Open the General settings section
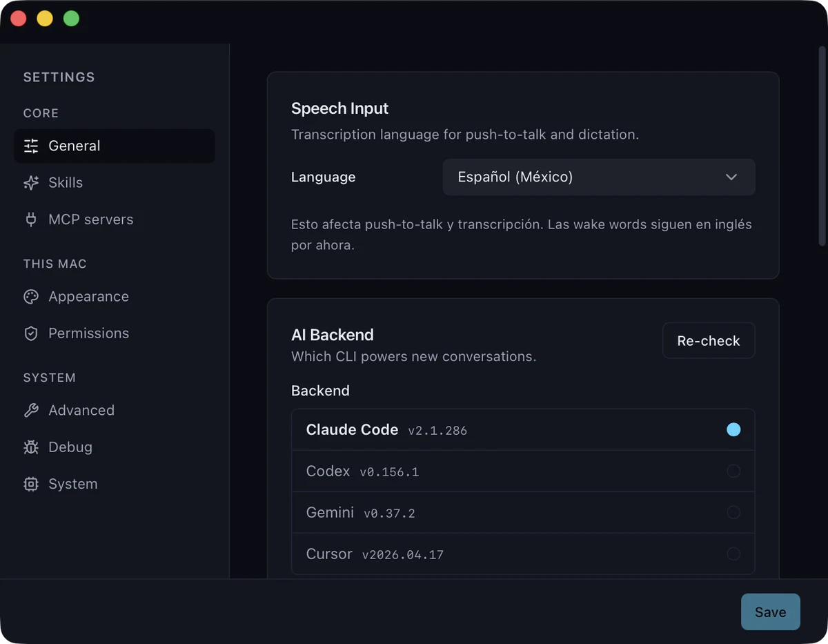This screenshot has width=828, height=644. 115,146
